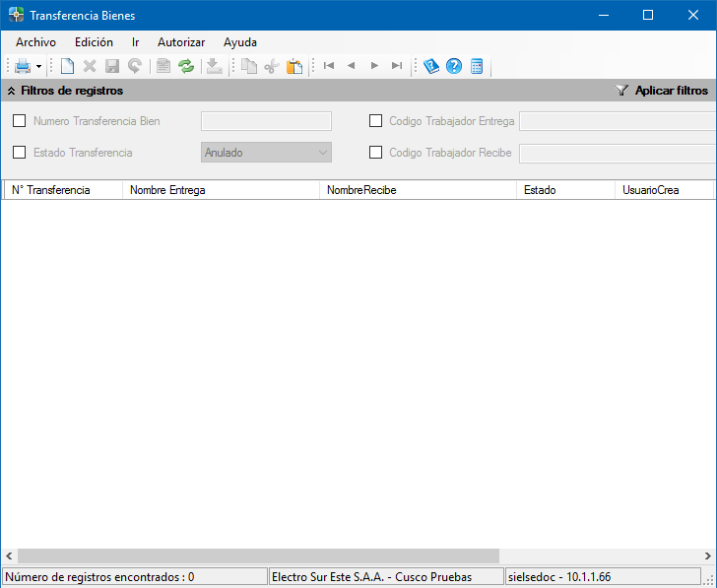Create a new record with blank page icon
Image resolution: width=717 pixels, height=588 pixels.
[67, 66]
